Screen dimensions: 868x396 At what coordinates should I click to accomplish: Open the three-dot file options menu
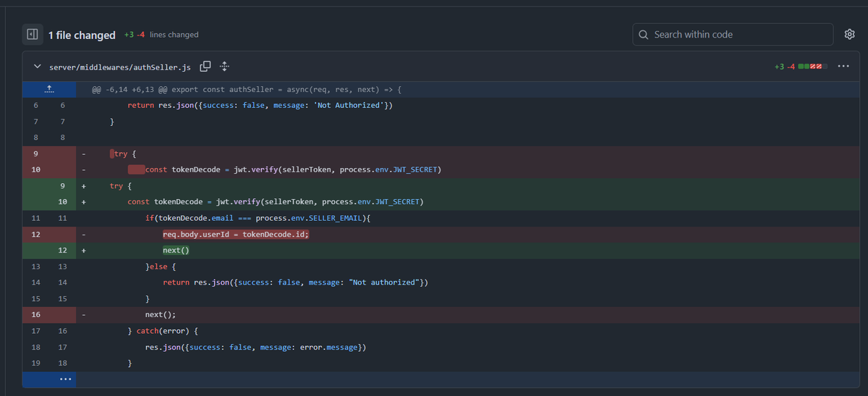[x=843, y=67]
